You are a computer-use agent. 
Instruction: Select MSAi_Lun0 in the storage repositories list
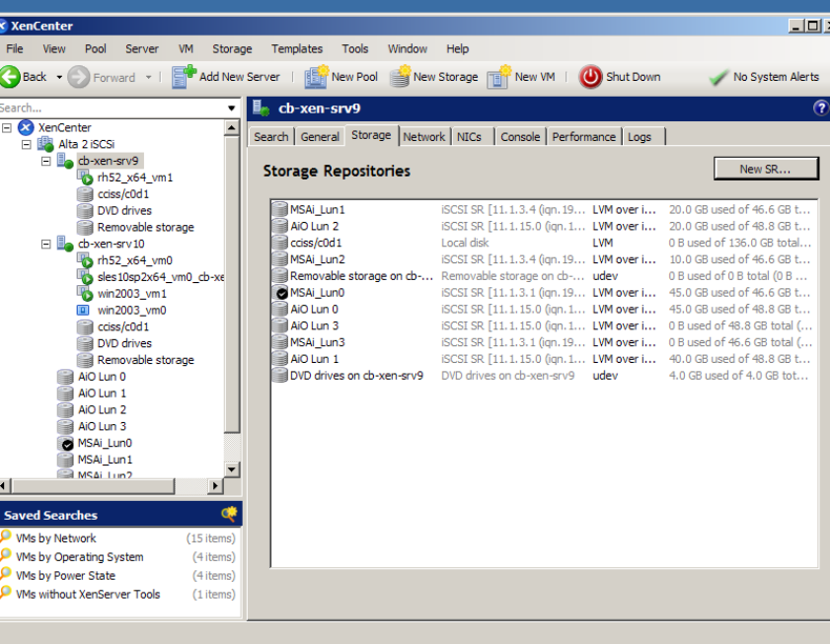pos(317,293)
